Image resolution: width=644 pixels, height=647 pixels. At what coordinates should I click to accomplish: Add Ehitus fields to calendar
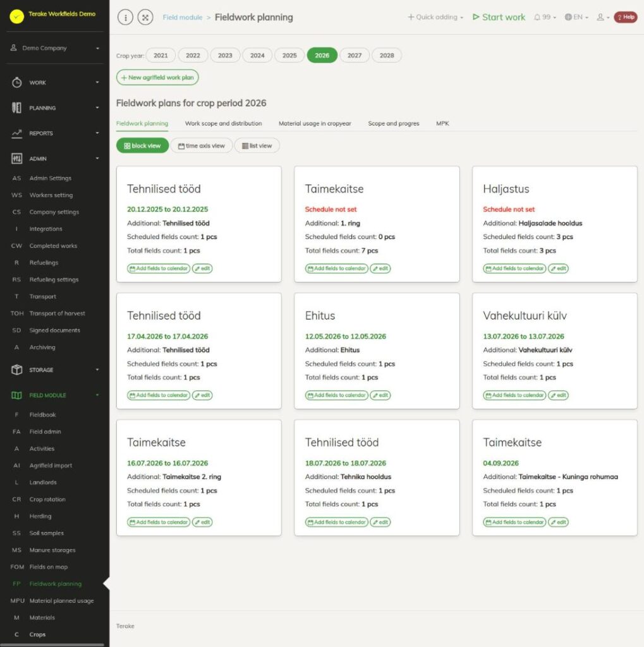click(336, 396)
